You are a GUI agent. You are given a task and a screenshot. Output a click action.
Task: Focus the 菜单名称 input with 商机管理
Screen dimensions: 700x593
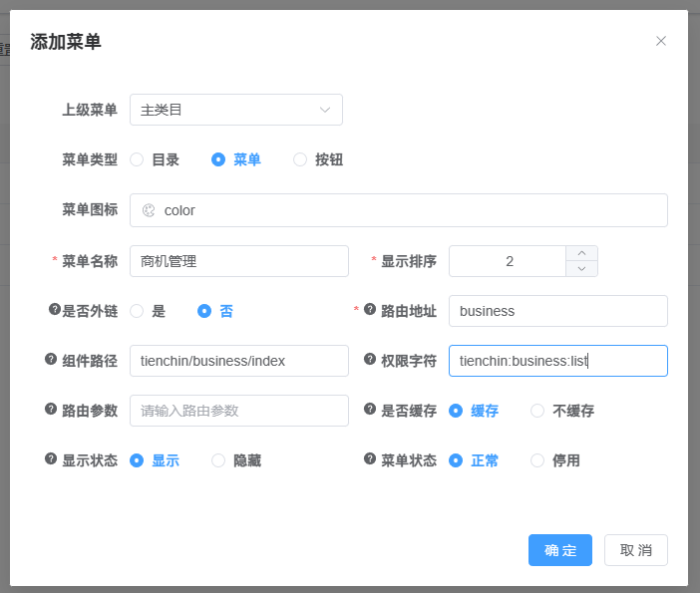[239, 261]
